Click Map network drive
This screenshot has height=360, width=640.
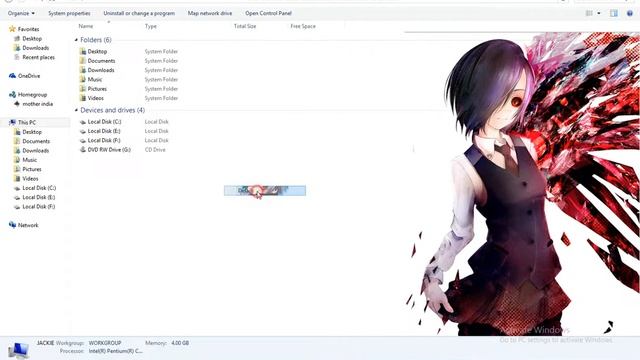pyautogui.click(x=210, y=13)
